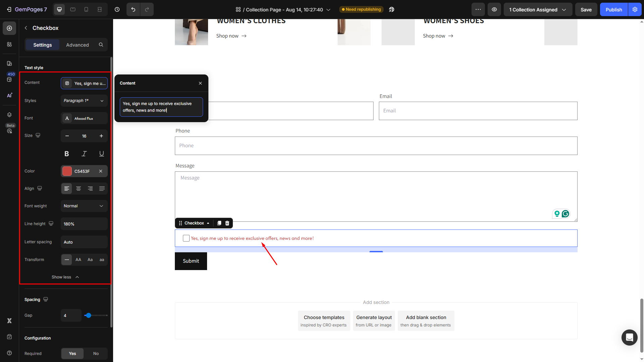Open the Paragraph 1 styles dropdown
The height and width of the screenshot is (362, 644).
[84, 101]
